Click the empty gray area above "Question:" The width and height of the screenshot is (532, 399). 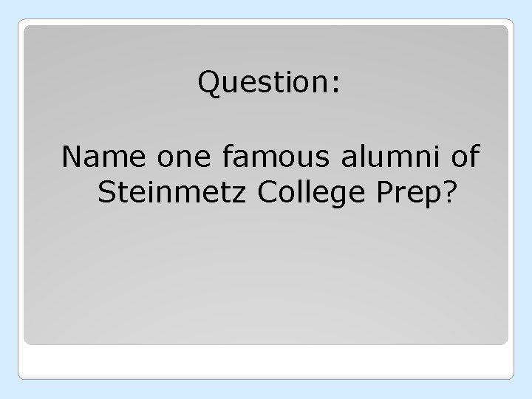(266, 46)
